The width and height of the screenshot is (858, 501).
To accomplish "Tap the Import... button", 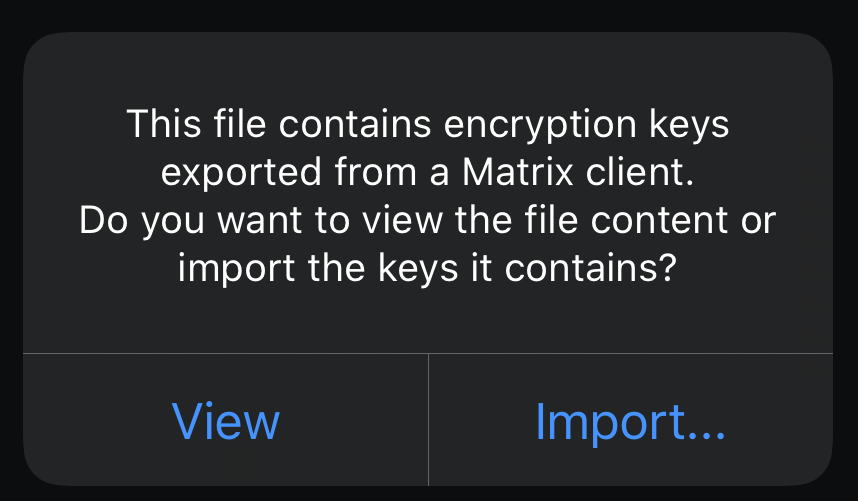I will click(630, 420).
